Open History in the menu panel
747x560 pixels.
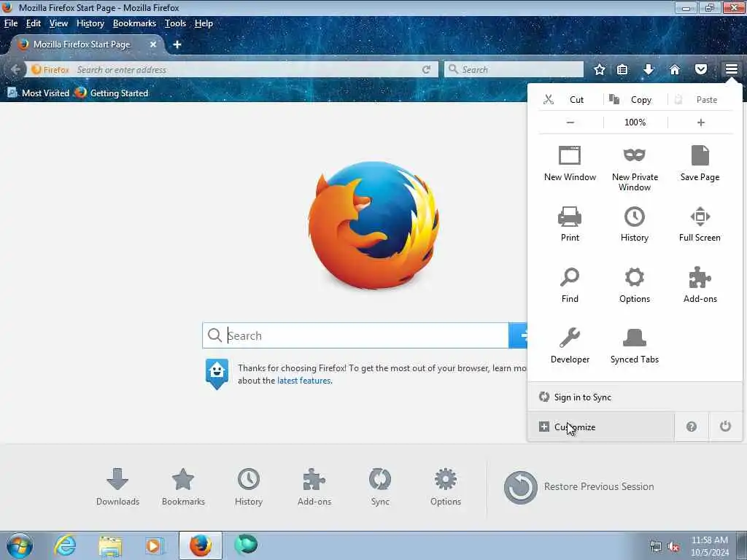635,225
